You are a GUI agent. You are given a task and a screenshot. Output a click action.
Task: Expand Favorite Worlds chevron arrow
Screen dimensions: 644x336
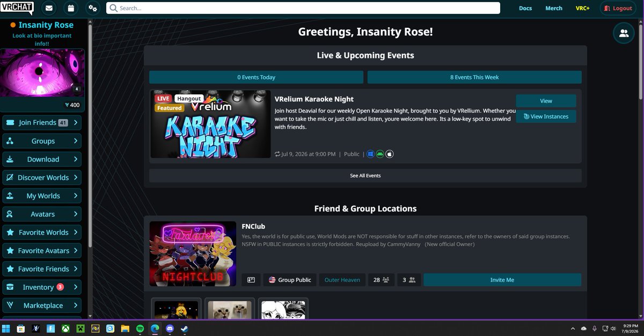point(76,232)
